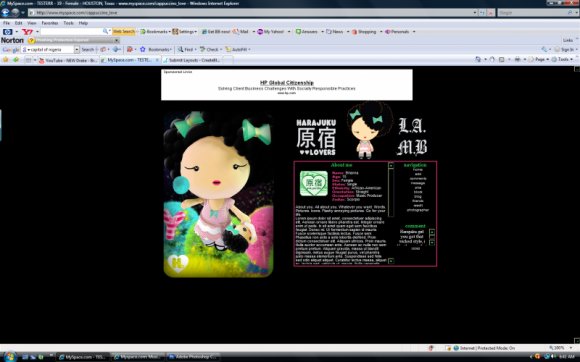Click the Google toolbar logo
The image size is (580, 362).
(x=10, y=50)
